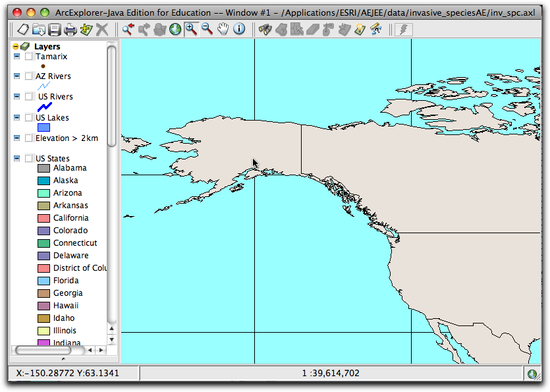The height and width of the screenshot is (392, 550).
Task: Open the Find binoculars tool
Action: [x=265, y=29]
